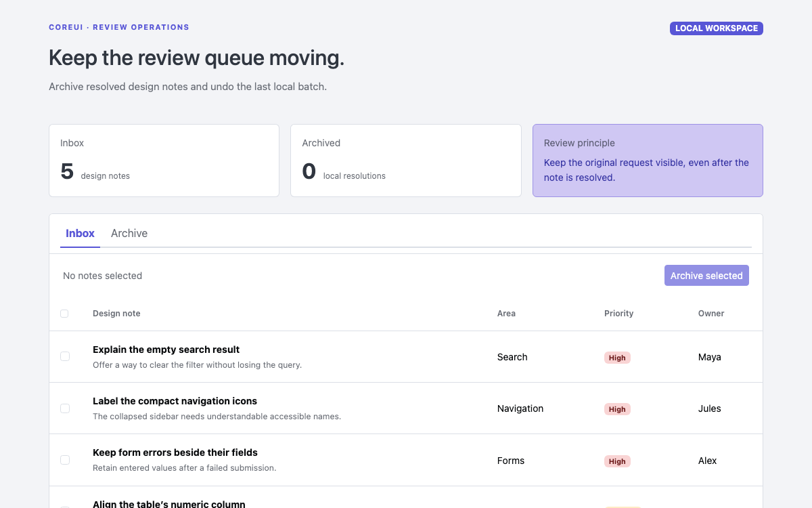Click 'The collapsed sidebar needs' description
Viewport: 812px width, 508px height.
tap(217, 417)
